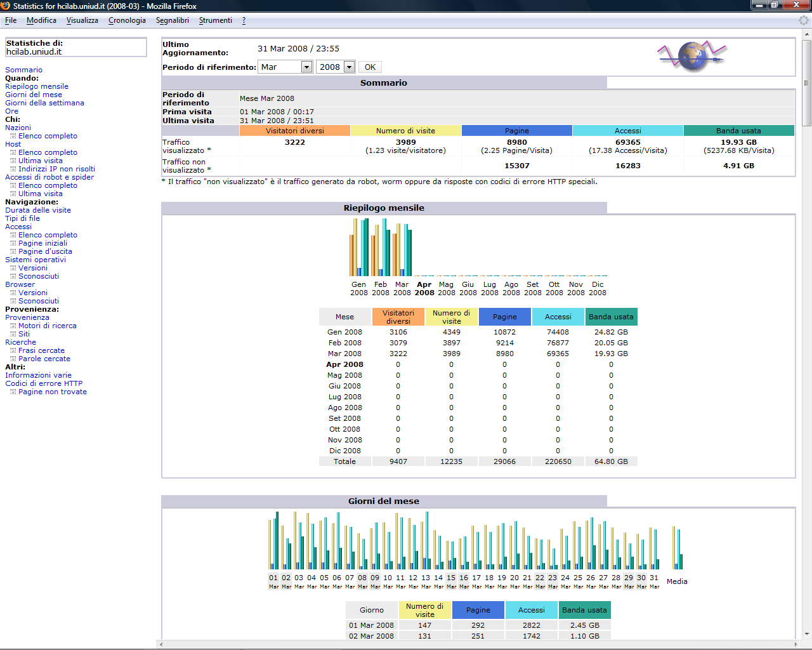Open Sistemi operativi Versioni link

coord(33,268)
